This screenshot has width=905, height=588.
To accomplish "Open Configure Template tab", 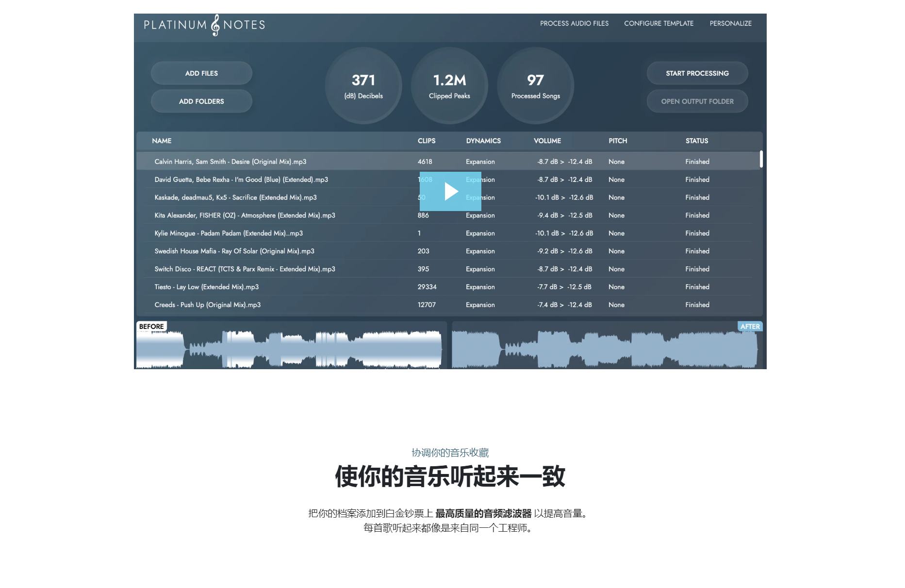I will [x=658, y=23].
